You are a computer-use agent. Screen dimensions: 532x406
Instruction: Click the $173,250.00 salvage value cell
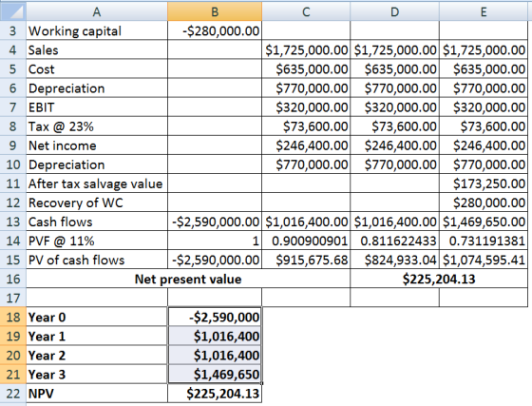click(484, 184)
